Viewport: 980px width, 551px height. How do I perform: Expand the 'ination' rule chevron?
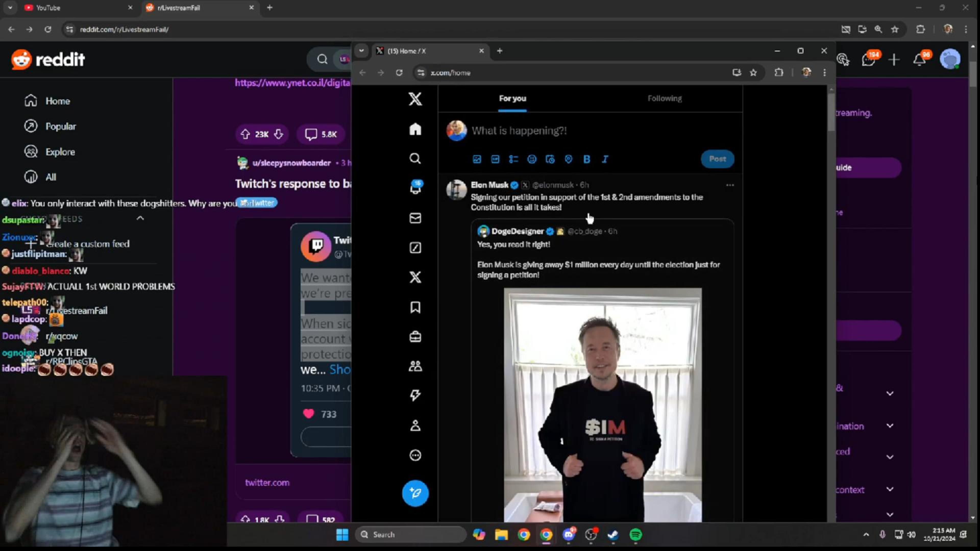pyautogui.click(x=890, y=425)
